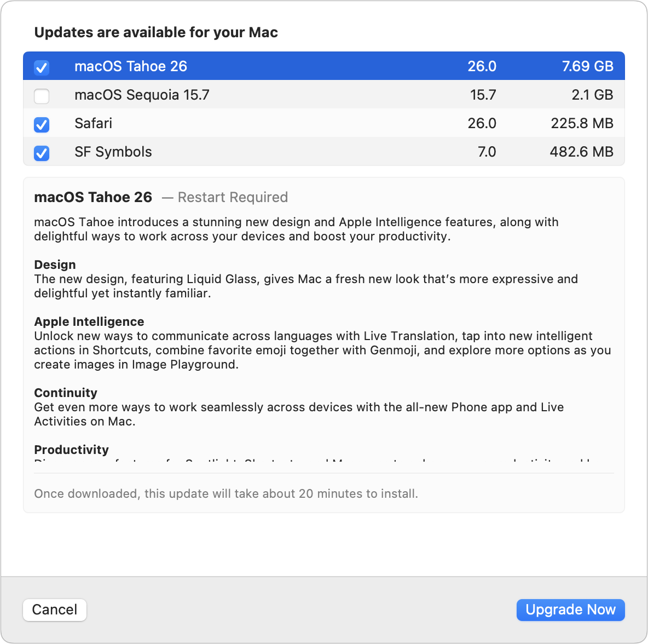Click the Continuity section heading
The height and width of the screenshot is (644, 648).
(66, 393)
